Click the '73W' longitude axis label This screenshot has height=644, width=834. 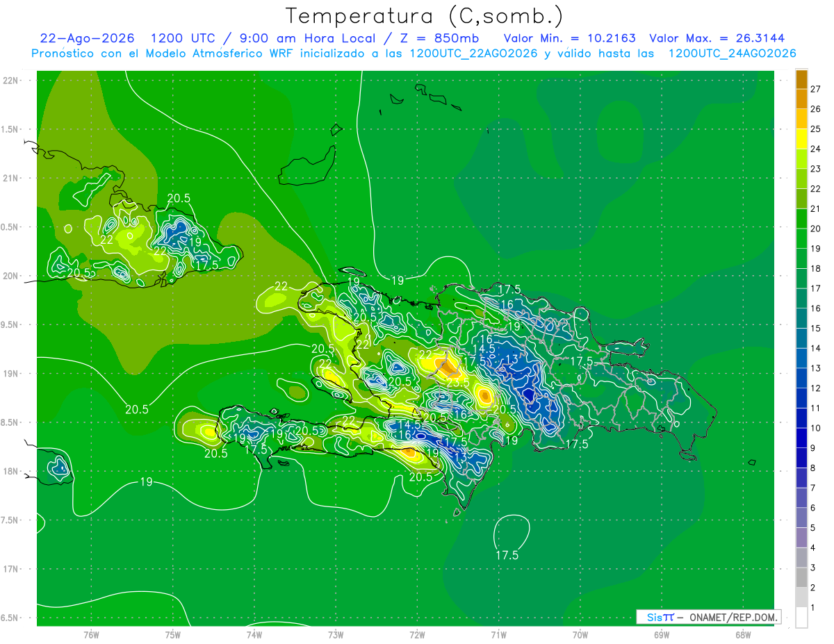coord(336,634)
